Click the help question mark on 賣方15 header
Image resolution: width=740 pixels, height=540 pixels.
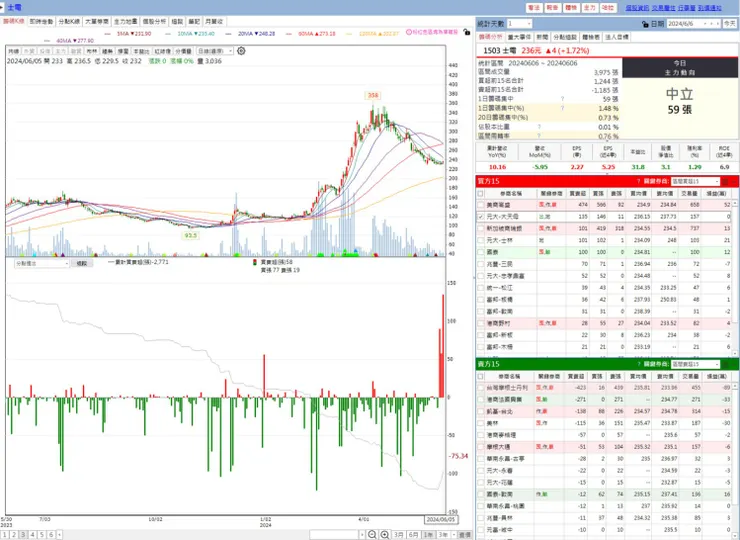(x=639, y=364)
